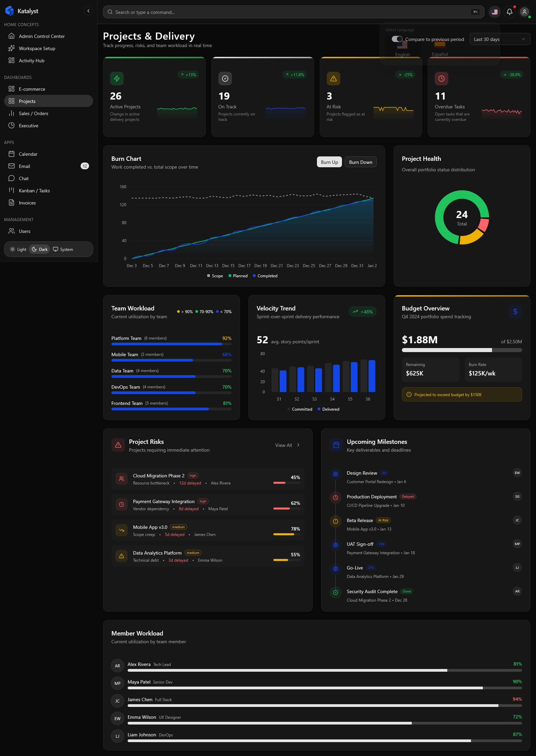536x756 pixels.
Task: Click the Platform Team utilization bar
Action: click(x=171, y=344)
